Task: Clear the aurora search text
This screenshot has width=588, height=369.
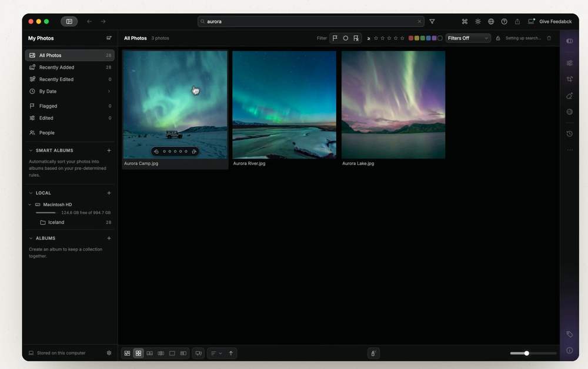Action: [x=419, y=22]
